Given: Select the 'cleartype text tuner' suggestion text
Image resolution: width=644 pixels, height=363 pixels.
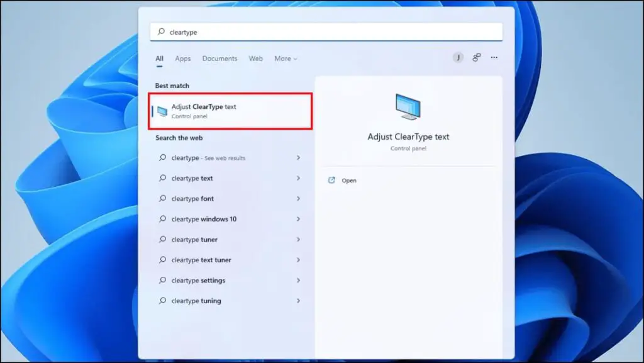Looking at the screenshot, I should coord(201,260).
